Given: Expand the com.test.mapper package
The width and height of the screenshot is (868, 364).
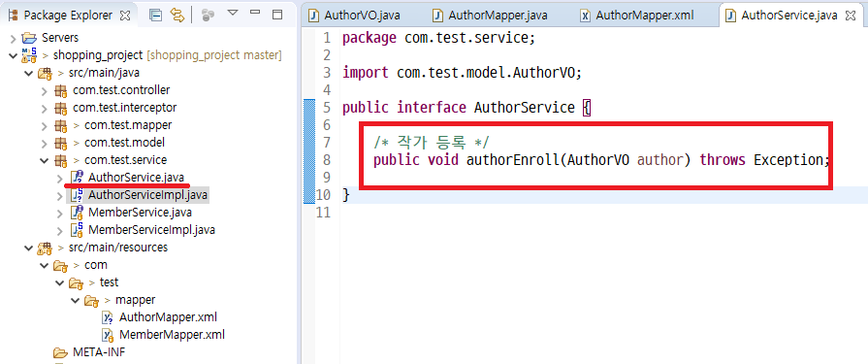Looking at the screenshot, I should pos(45,125).
